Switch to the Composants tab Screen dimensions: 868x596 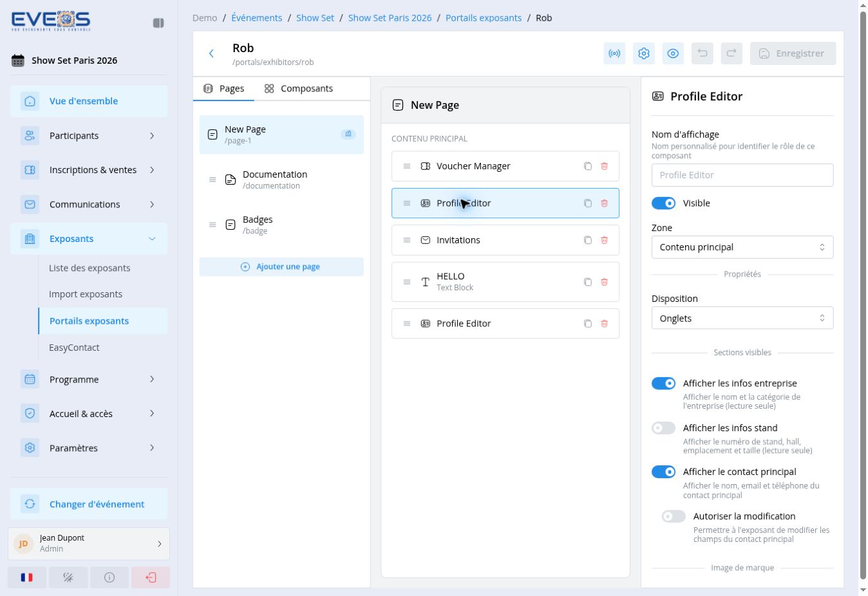(x=299, y=89)
